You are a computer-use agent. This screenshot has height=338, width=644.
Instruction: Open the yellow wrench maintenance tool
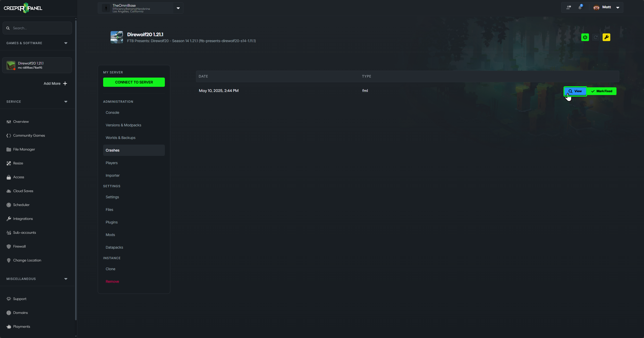tap(606, 37)
